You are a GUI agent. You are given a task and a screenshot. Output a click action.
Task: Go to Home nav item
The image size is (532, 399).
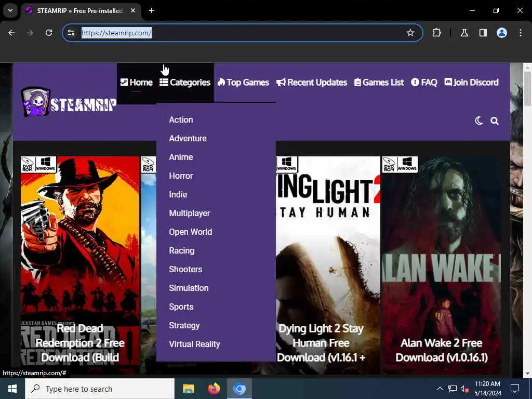(137, 83)
